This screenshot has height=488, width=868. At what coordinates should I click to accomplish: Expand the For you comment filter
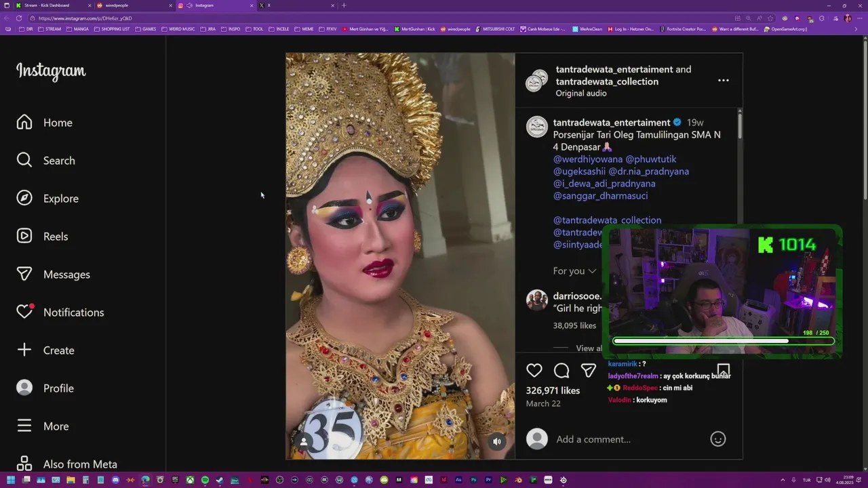[x=574, y=271]
